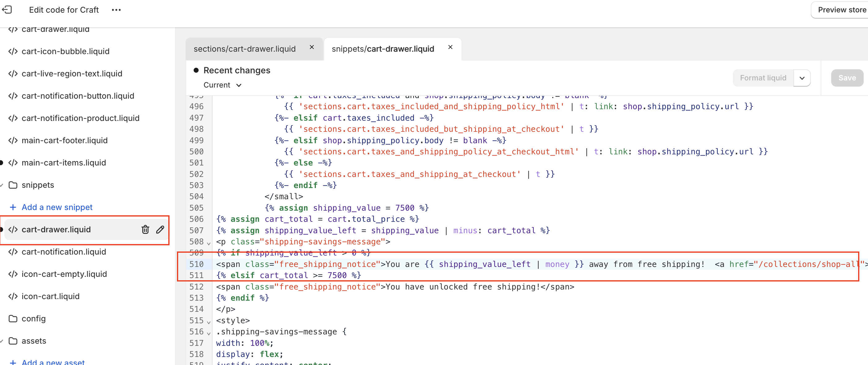Click the trash icon on cart-drawer.liquid

[x=145, y=230]
